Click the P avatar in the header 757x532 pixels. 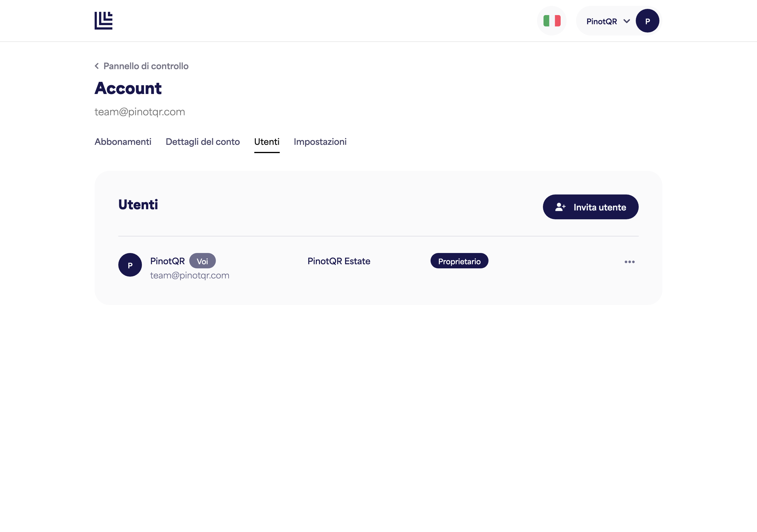click(x=647, y=21)
